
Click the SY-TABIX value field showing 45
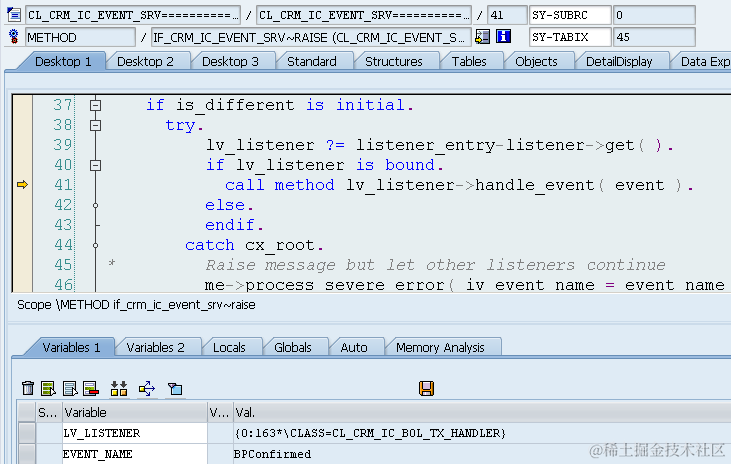654,37
